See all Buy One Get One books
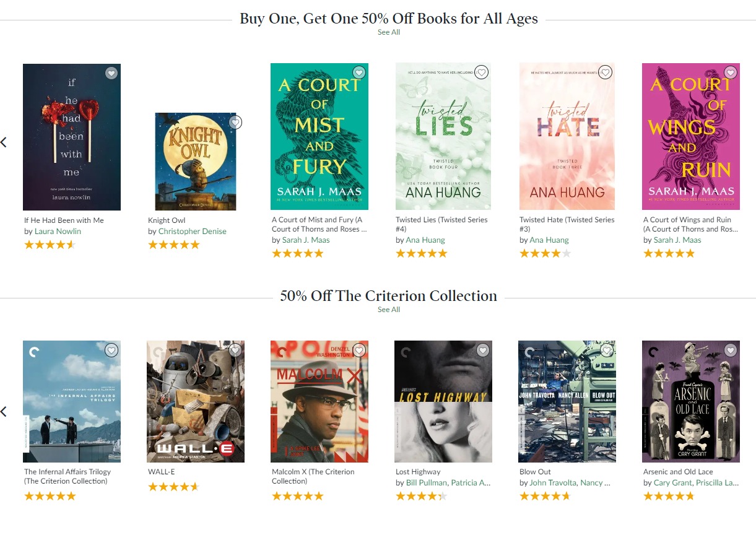The width and height of the screenshot is (756, 535). tap(389, 32)
